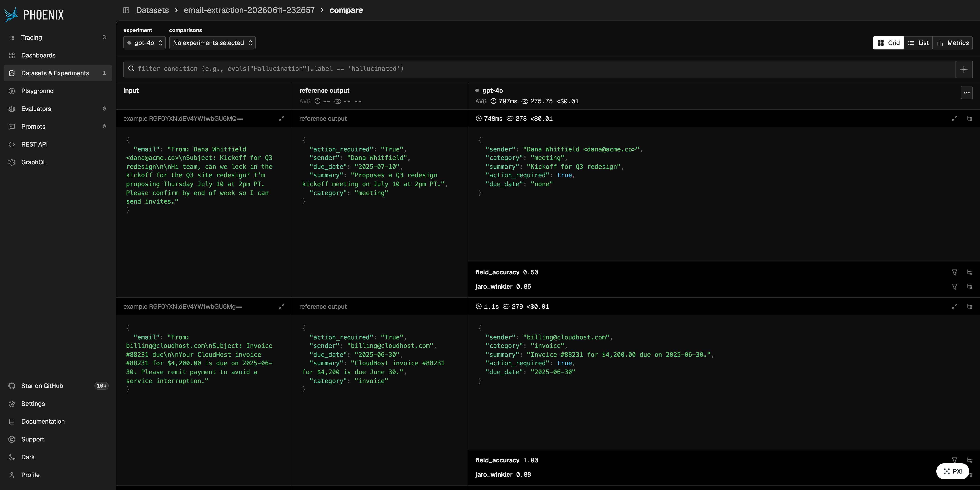Open GraphQL explorer link

[x=58, y=162]
